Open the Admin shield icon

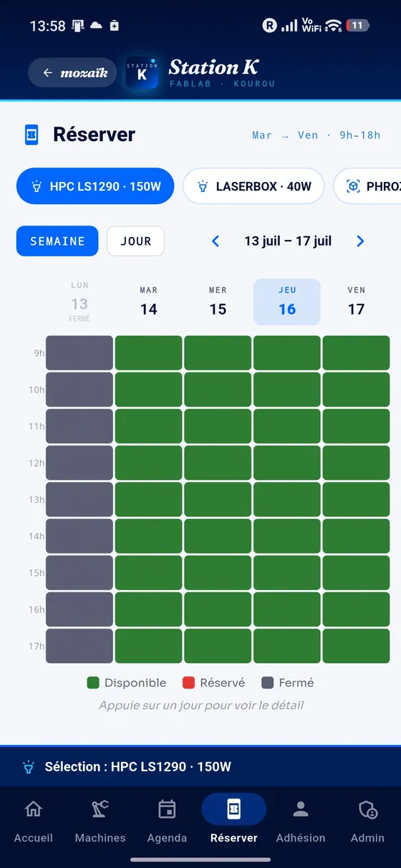pos(368,809)
